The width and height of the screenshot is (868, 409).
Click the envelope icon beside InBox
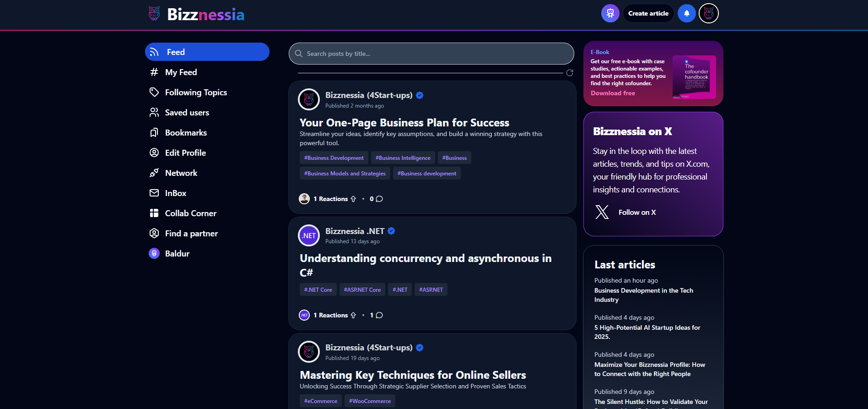(x=154, y=193)
